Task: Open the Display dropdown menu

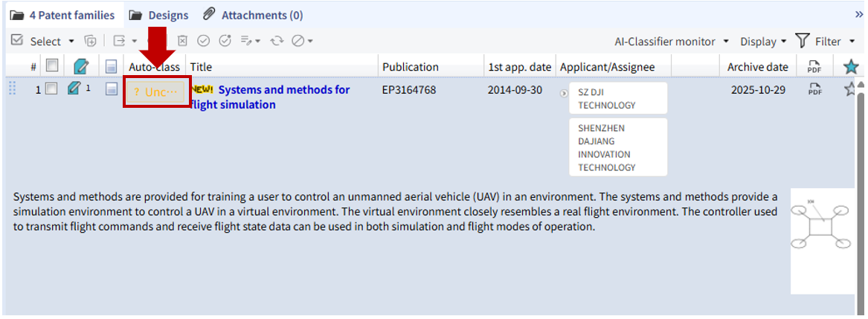Action: click(763, 42)
